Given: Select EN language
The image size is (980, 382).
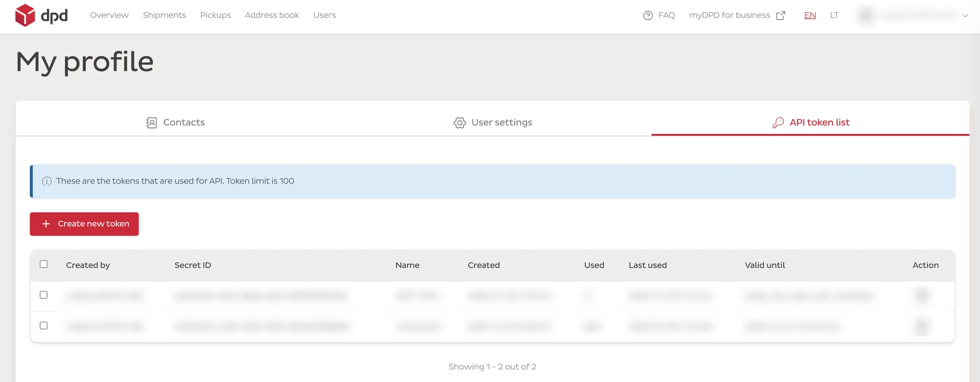Looking at the screenshot, I should [x=810, y=15].
